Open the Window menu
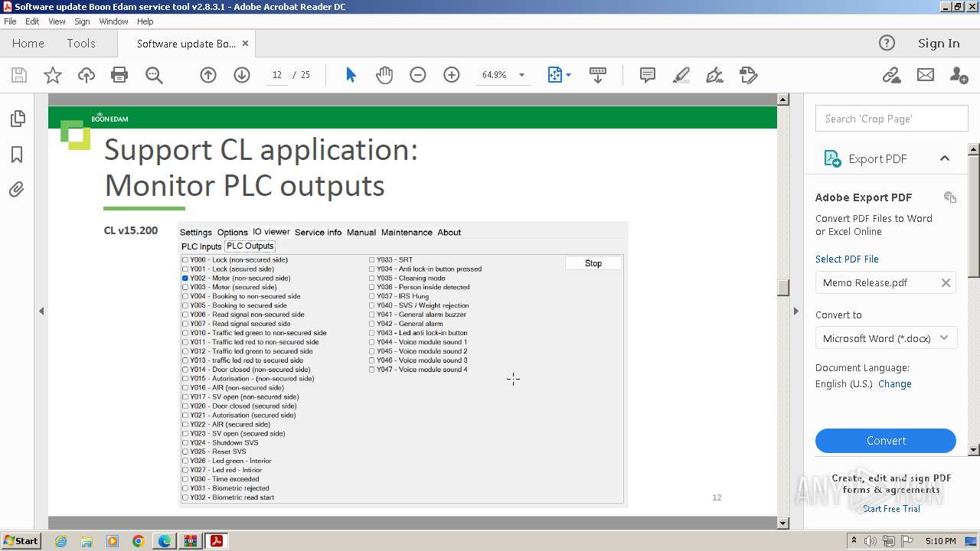The height and width of the screenshot is (551, 980). [x=113, y=21]
